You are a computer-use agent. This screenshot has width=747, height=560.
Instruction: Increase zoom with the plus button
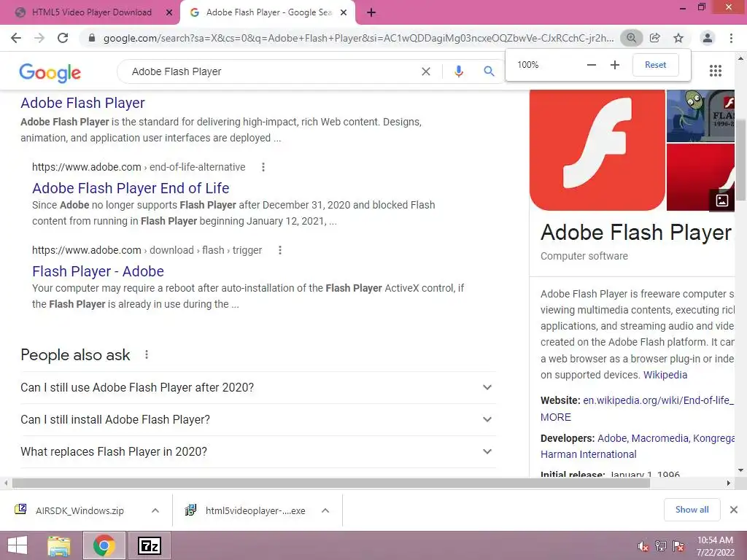coord(615,65)
